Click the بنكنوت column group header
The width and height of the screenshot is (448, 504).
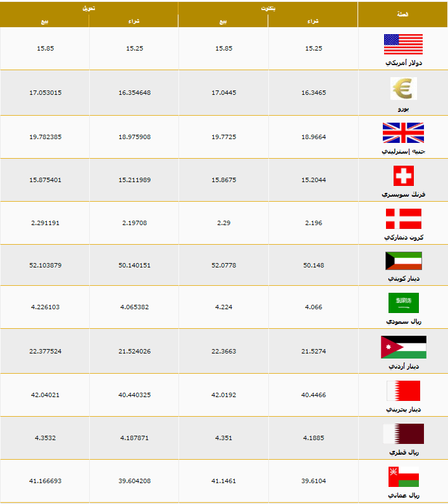click(268, 8)
